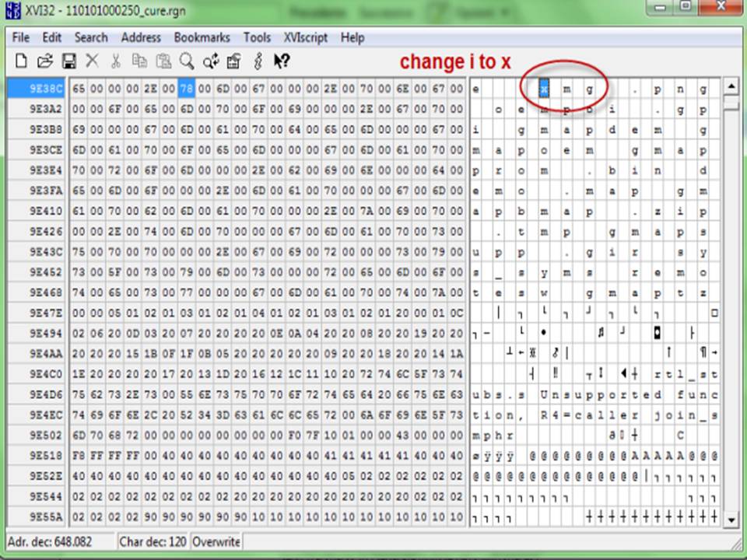747x560 pixels.
Task: Click address row 9E4EC
Action: [x=37, y=415]
